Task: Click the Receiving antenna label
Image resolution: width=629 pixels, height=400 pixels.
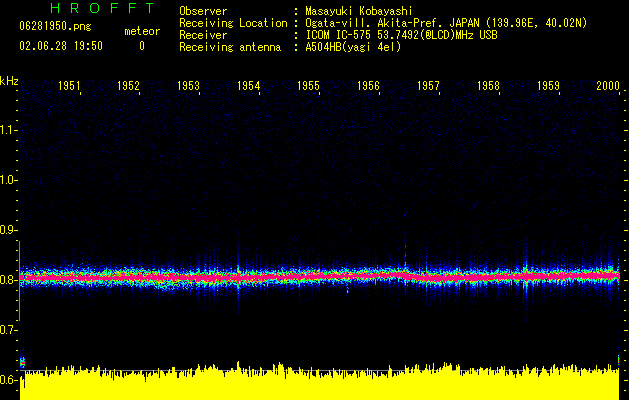Action: 230,47
